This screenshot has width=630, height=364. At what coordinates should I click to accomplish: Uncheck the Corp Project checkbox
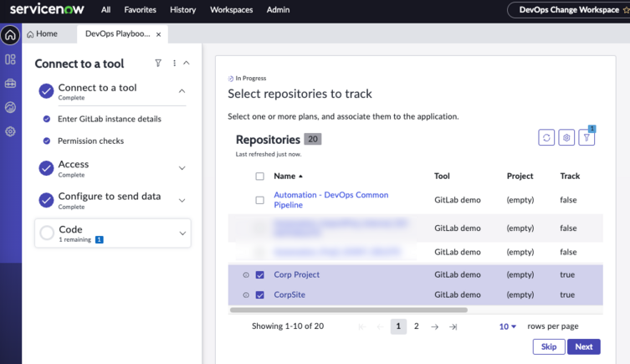click(x=260, y=274)
